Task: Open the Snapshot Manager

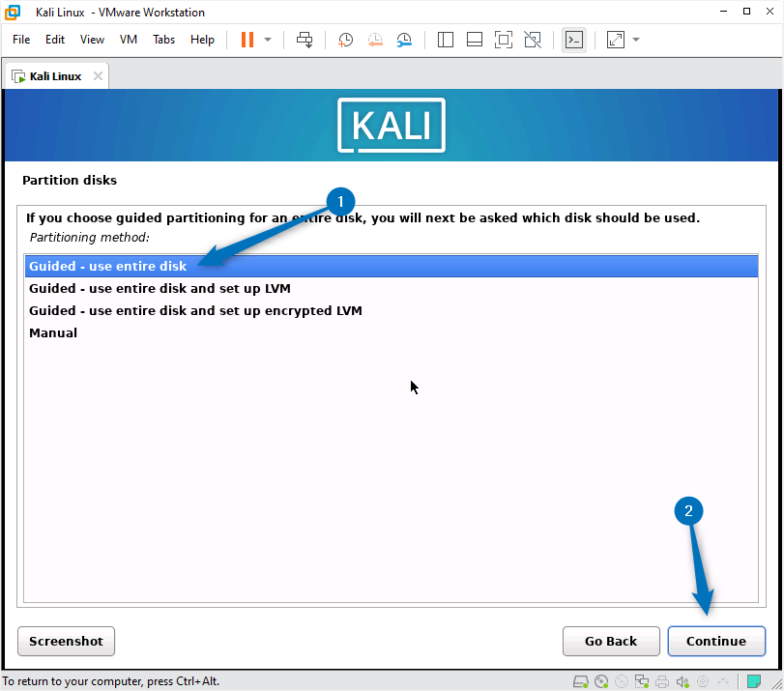Action: (404, 40)
